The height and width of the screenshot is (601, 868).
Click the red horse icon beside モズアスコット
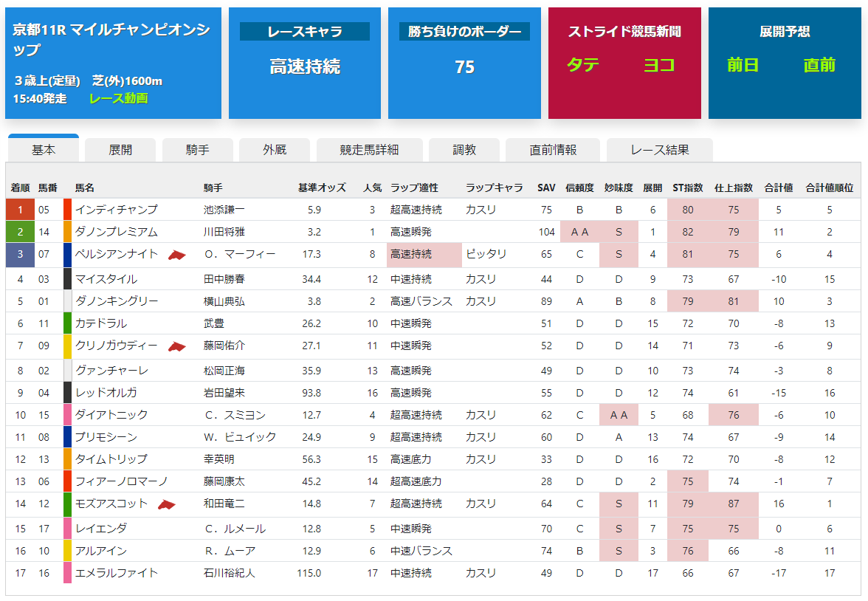click(x=167, y=504)
